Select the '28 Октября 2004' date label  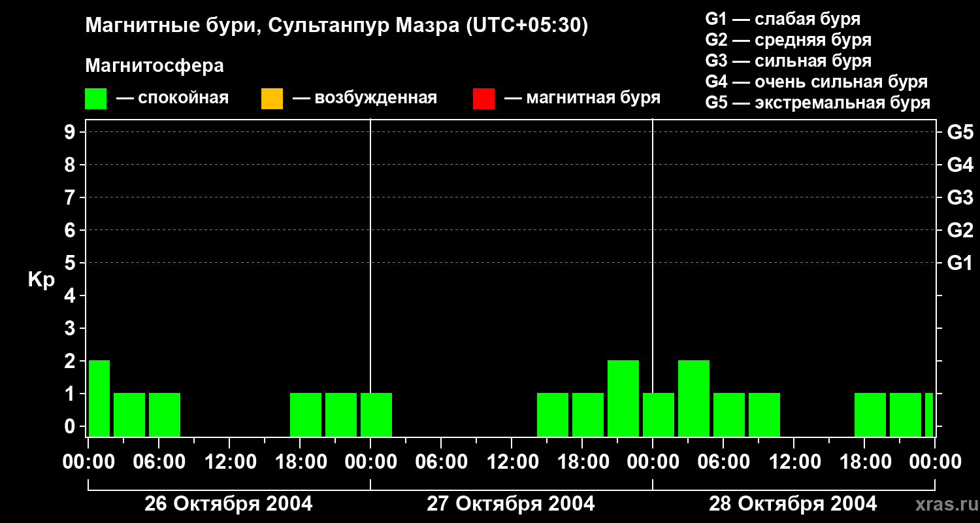click(x=792, y=504)
